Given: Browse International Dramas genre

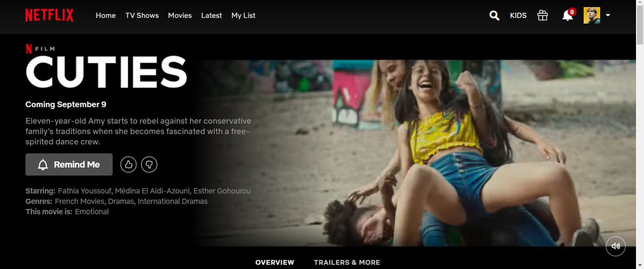Looking at the screenshot, I should click(172, 201).
